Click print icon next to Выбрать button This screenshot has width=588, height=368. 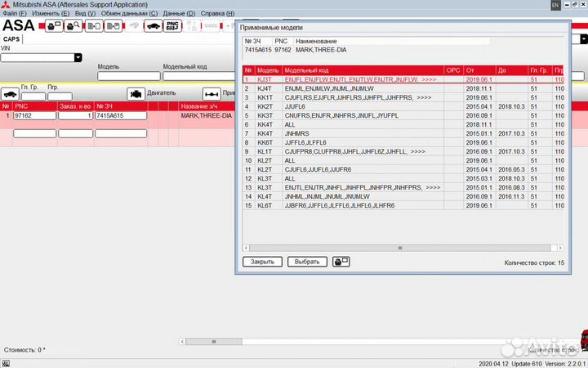tap(341, 262)
